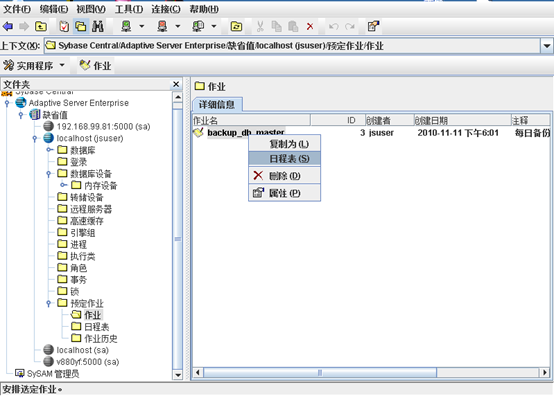Collapse the 数据库设备 folder node
Image resolution: width=554 pixels, height=396 pixels.
49,174
